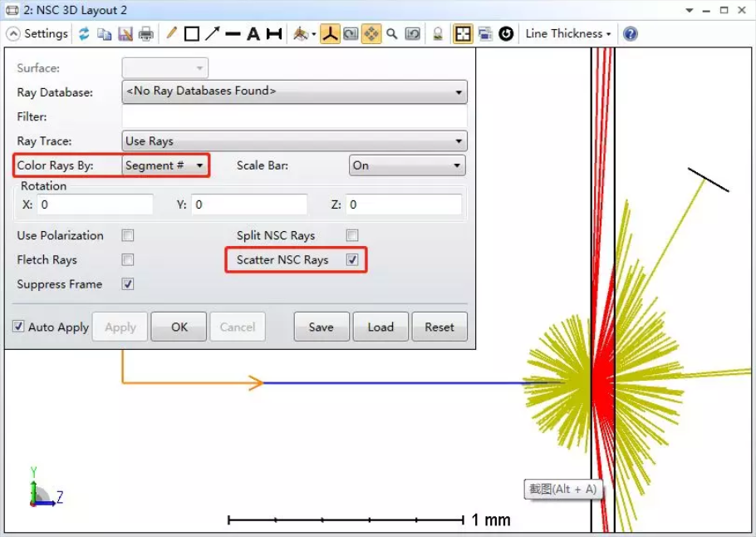Click the print layout icon
Image resolution: width=756 pixels, height=537 pixels.
click(x=146, y=34)
